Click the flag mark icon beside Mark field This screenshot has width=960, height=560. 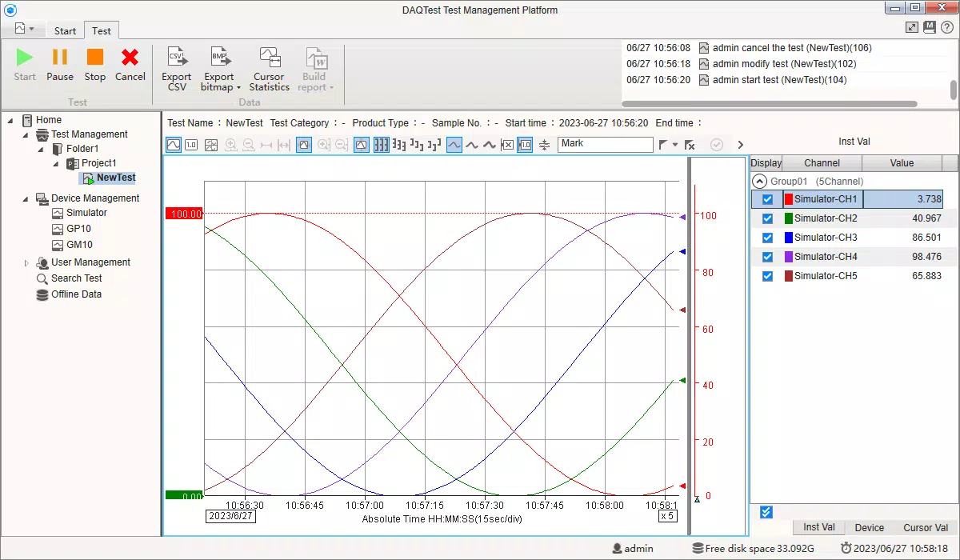663,145
